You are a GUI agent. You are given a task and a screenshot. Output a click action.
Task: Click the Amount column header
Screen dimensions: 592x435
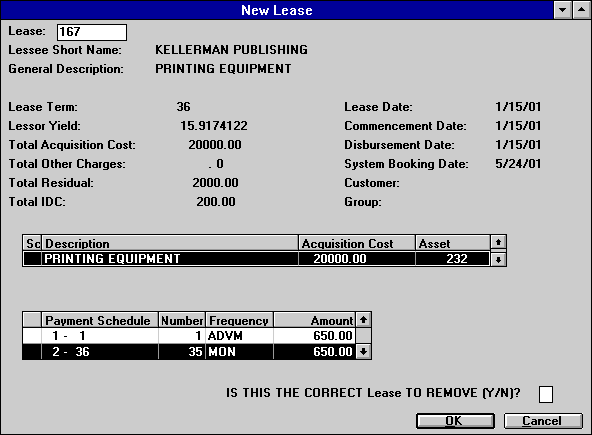(314, 320)
